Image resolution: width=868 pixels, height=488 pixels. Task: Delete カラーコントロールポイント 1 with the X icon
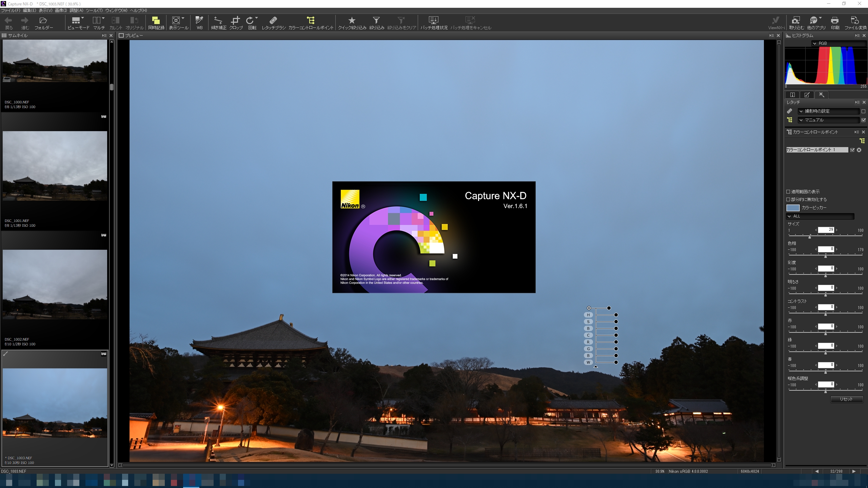point(859,150)
